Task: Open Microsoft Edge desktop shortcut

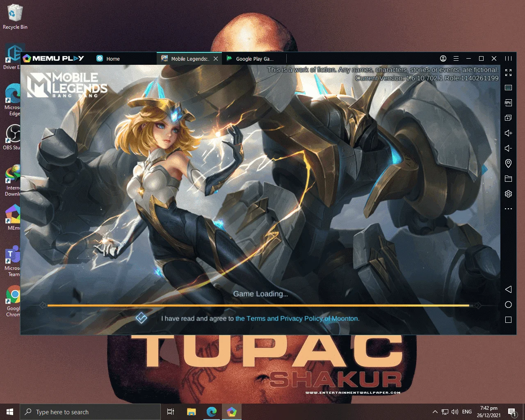Action: point(13,100)
